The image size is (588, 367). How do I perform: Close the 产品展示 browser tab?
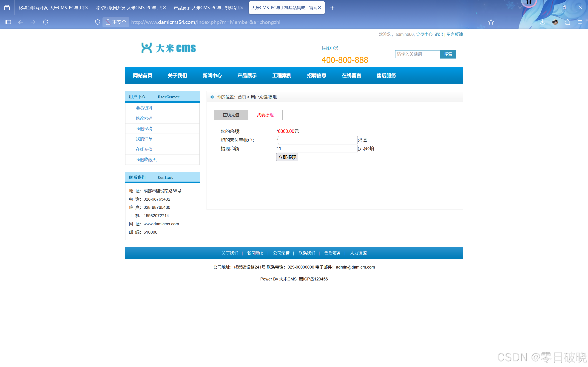pos(242,8)
